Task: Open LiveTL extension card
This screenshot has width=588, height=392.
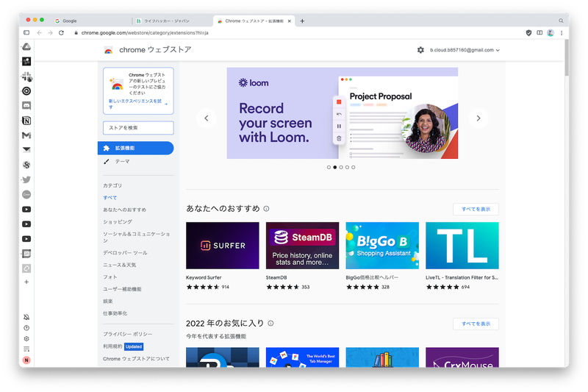Action: (x=462, y=256)
